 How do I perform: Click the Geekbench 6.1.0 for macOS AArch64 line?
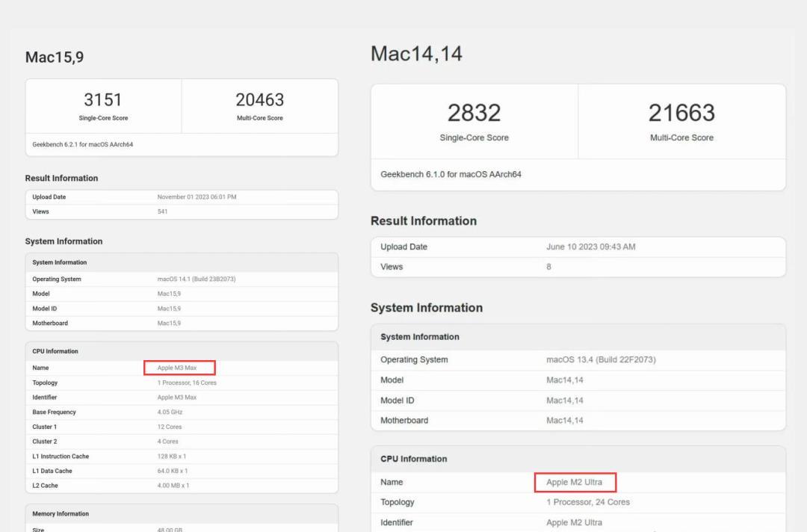click(x=451, y=174)
